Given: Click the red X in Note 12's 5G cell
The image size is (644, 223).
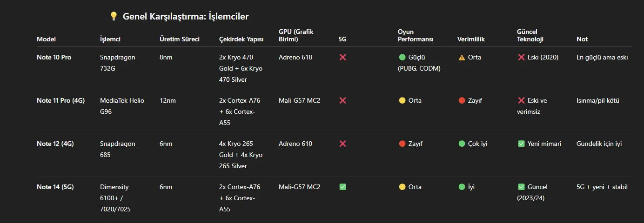Looking at the screenshot, I should pyautogui.click(x=343, y=144).
